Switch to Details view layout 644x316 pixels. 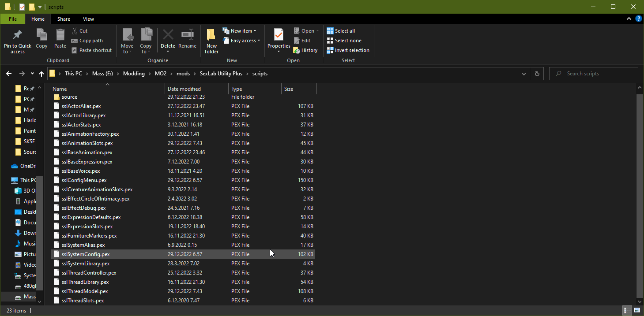click(x=627, y=311)
